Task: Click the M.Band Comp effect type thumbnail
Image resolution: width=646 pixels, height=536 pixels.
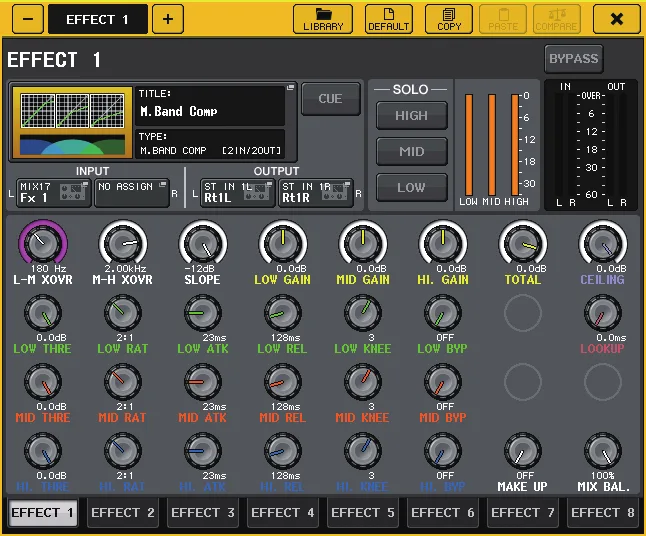Action: click(x=73, y=122)
